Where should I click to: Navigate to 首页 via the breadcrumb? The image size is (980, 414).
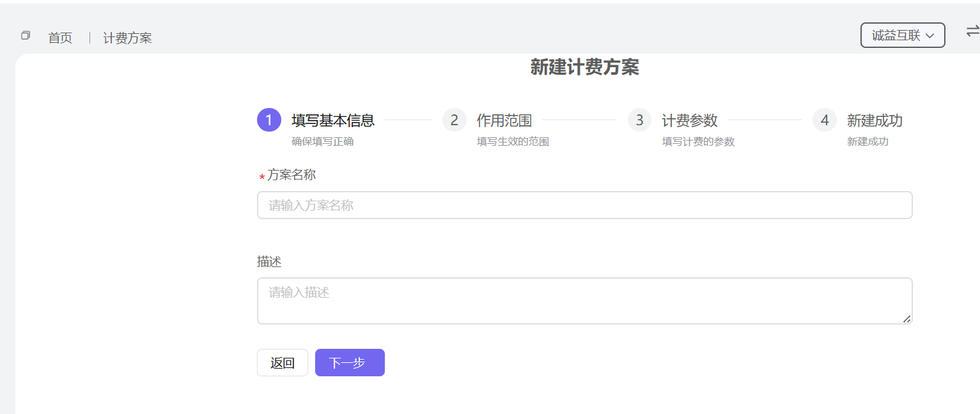(x=60, y=38)
